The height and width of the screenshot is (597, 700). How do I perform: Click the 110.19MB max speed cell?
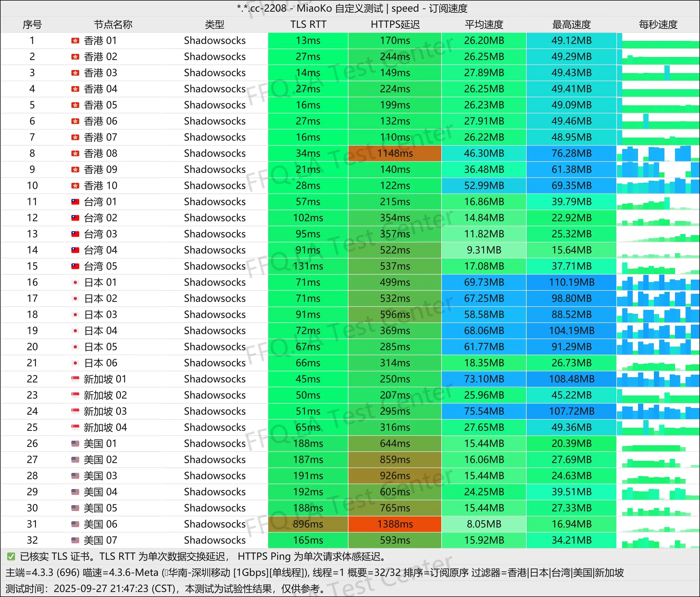coord(571,282)
